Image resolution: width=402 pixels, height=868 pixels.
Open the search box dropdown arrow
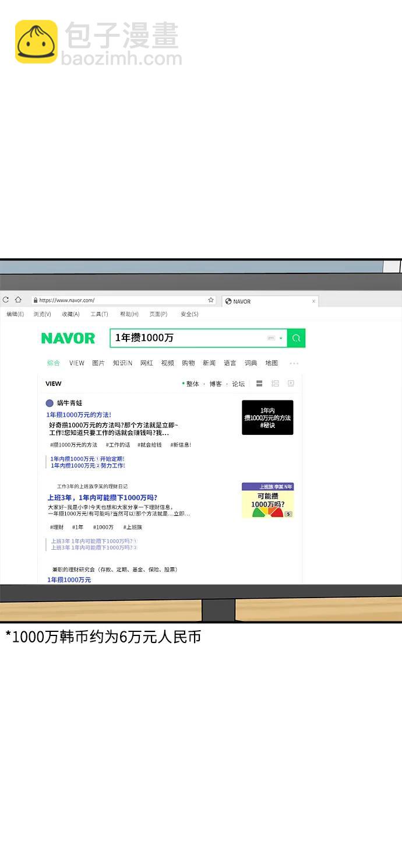pyautogui.click(x=281, y=338)
